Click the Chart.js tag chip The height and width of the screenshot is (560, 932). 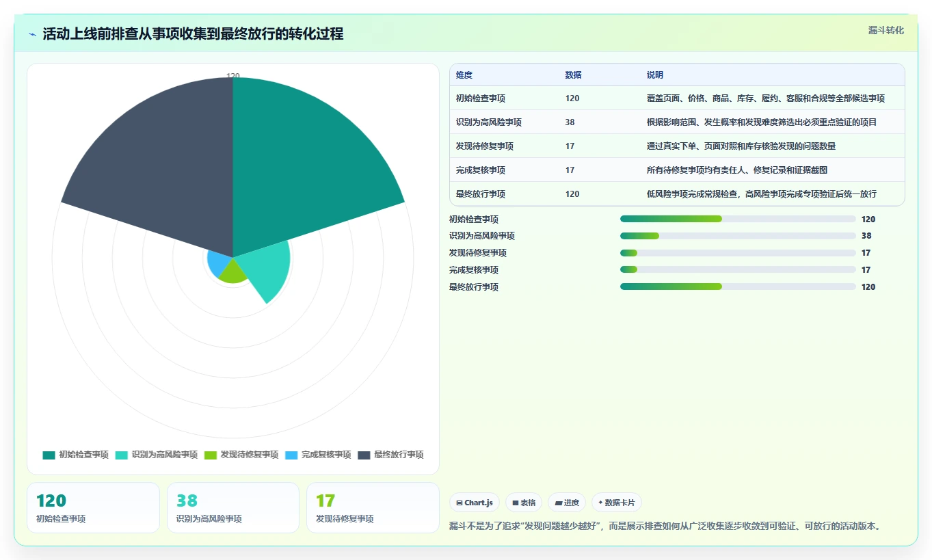click(475, 503)
